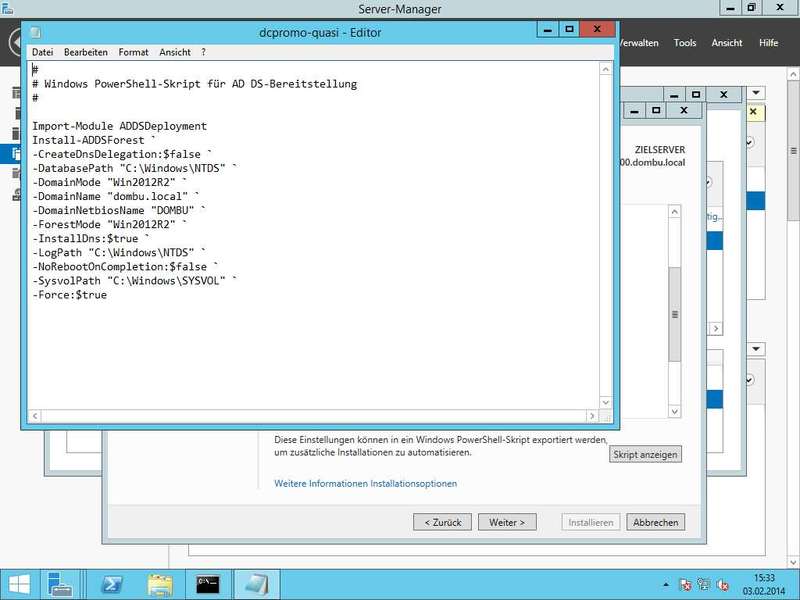Click the -InstallDns:$true line
The width and height of the screenshot is (800, 600).
click(91, 239)
